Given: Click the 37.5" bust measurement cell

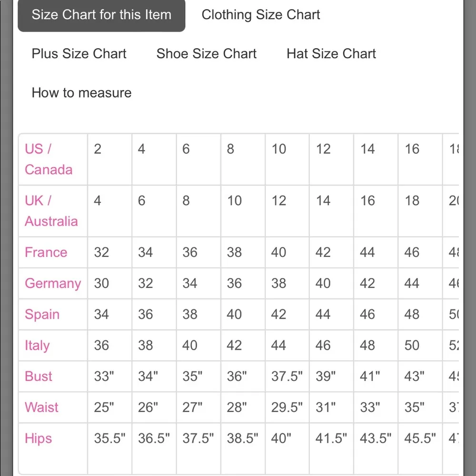Looking at the screenshot, I should point(287,377).
